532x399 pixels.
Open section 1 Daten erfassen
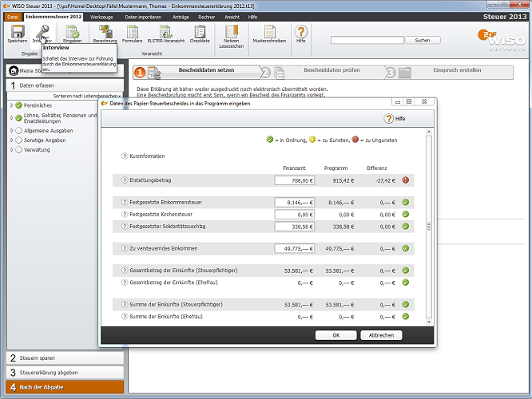click(65, 85)
